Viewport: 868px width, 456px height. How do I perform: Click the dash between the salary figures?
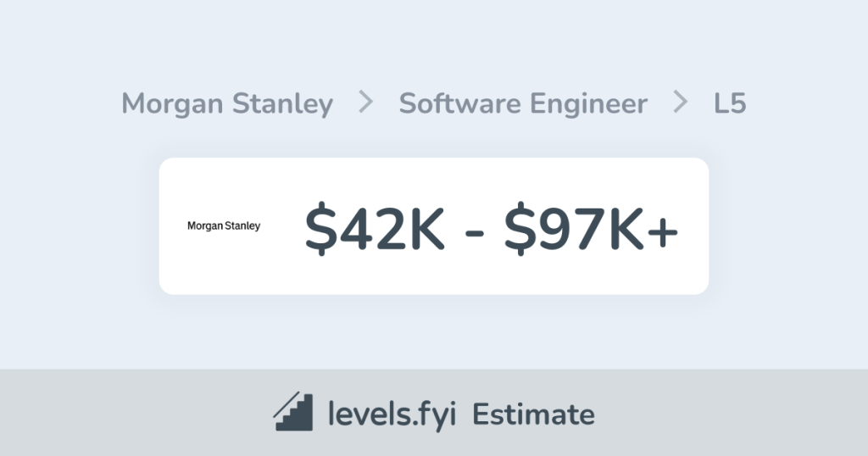(x=475, y=231)
